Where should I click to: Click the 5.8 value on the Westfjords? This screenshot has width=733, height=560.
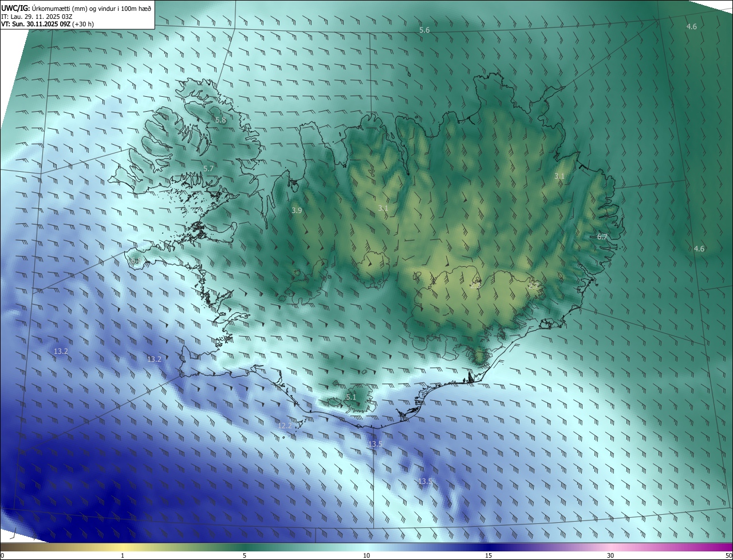point(220,120)
